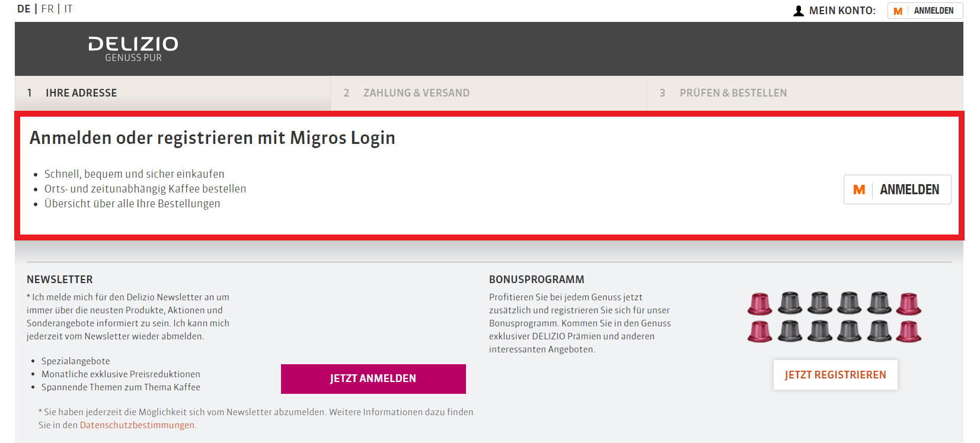The height and width of the screenshot is (443, 980).
Task: Open the Datenschutzbestimmungen link
Action: click(x=137, y=425)
